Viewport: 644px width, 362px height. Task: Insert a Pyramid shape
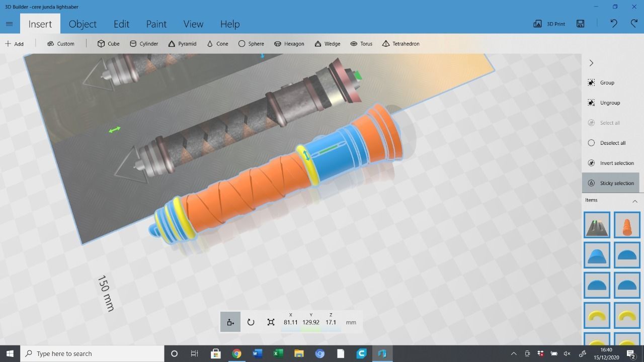[x=182, y=44]
